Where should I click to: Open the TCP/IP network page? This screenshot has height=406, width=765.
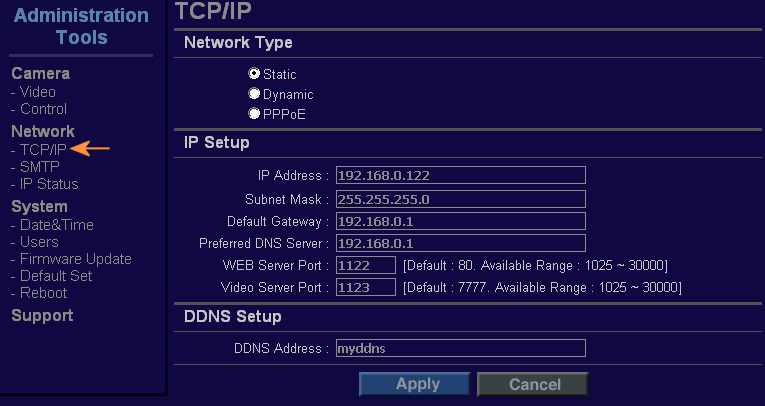tap(43, 149)
